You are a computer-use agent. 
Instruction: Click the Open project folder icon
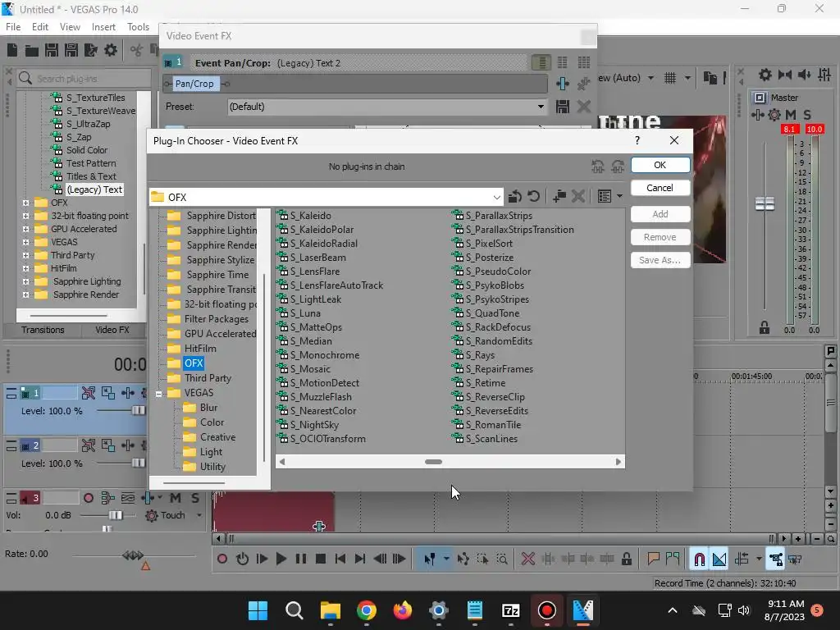point(32,50)
